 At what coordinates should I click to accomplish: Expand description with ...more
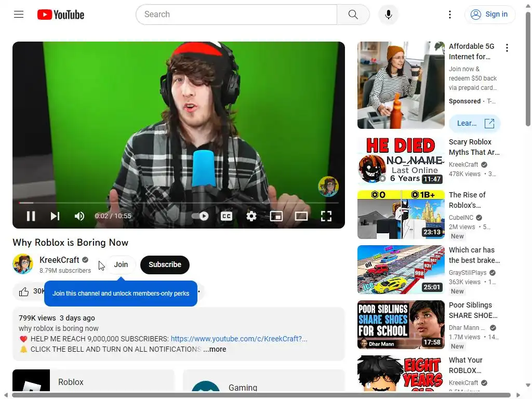click(x=215, y=349)
